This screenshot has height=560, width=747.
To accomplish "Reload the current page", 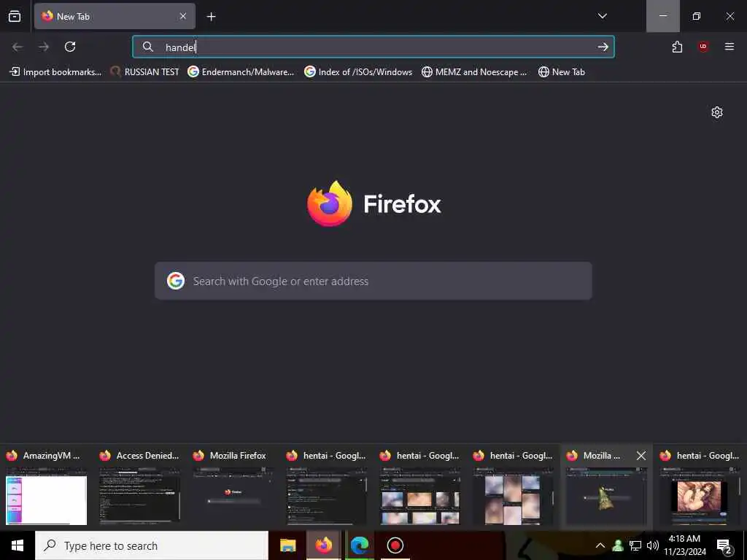I will [70, 47].
